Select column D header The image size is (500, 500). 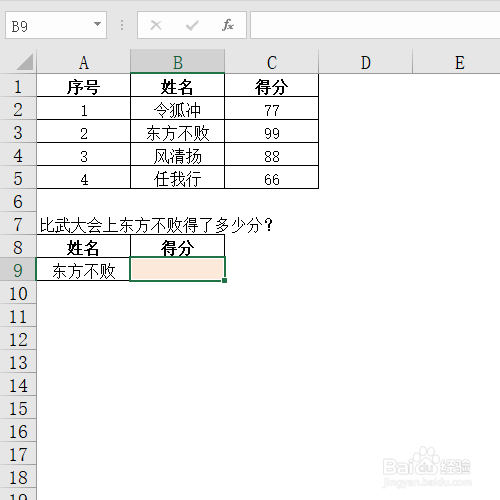point(366,62)
